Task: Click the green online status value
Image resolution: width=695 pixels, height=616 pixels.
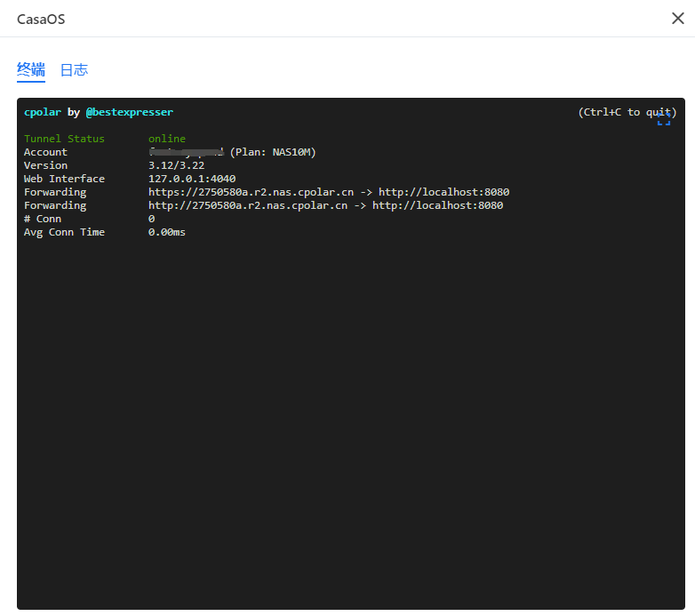Action: 167,139
